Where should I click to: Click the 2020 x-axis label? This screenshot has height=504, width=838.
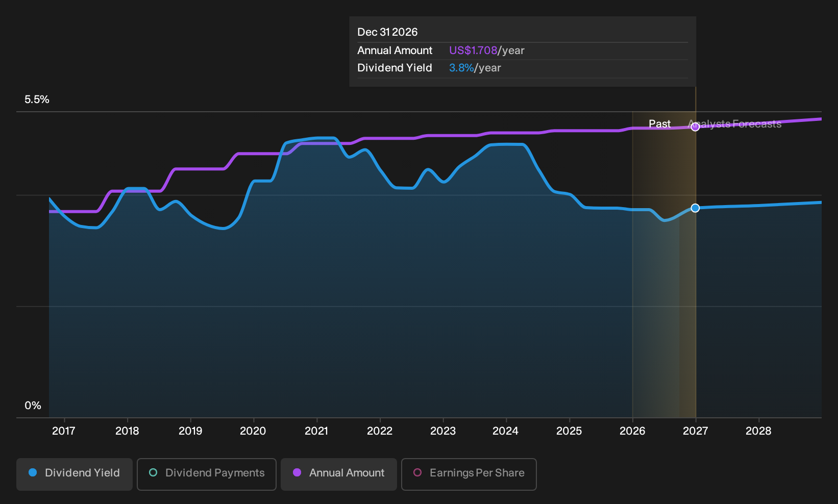coord(253,431)
